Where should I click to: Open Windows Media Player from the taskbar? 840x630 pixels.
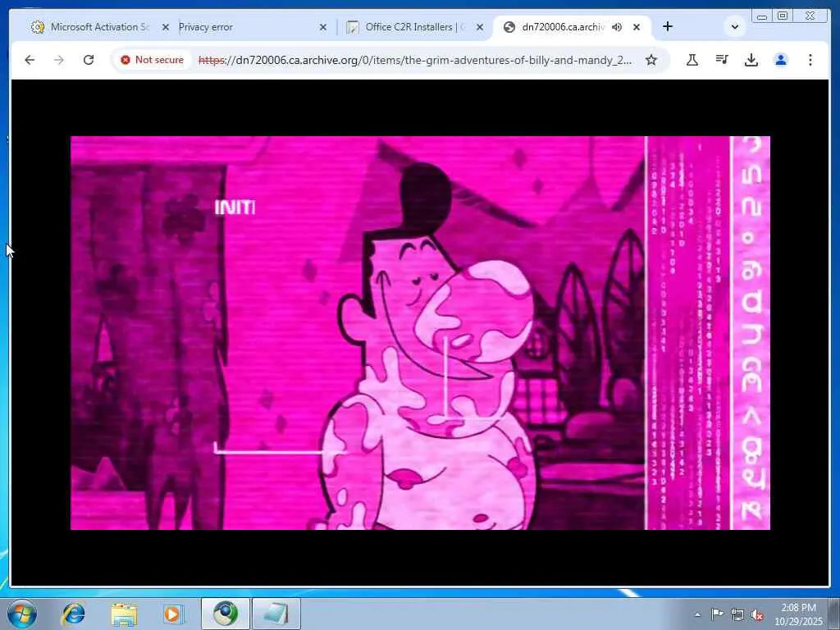(x=173, y=614)
